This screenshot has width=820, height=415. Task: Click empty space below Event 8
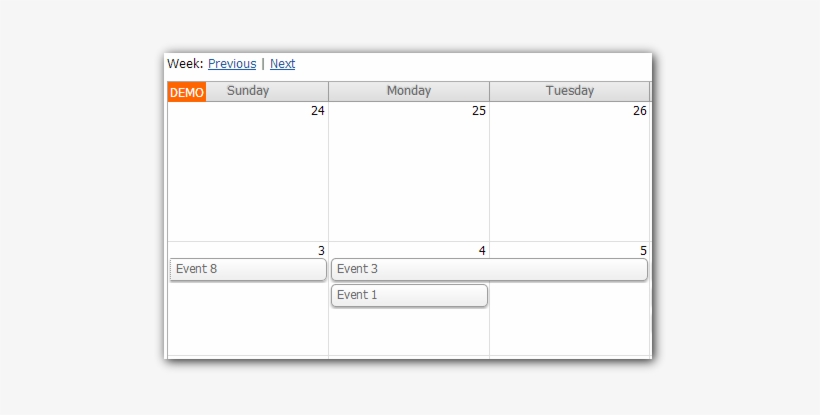pyautogui.click(x=248, y=320)
